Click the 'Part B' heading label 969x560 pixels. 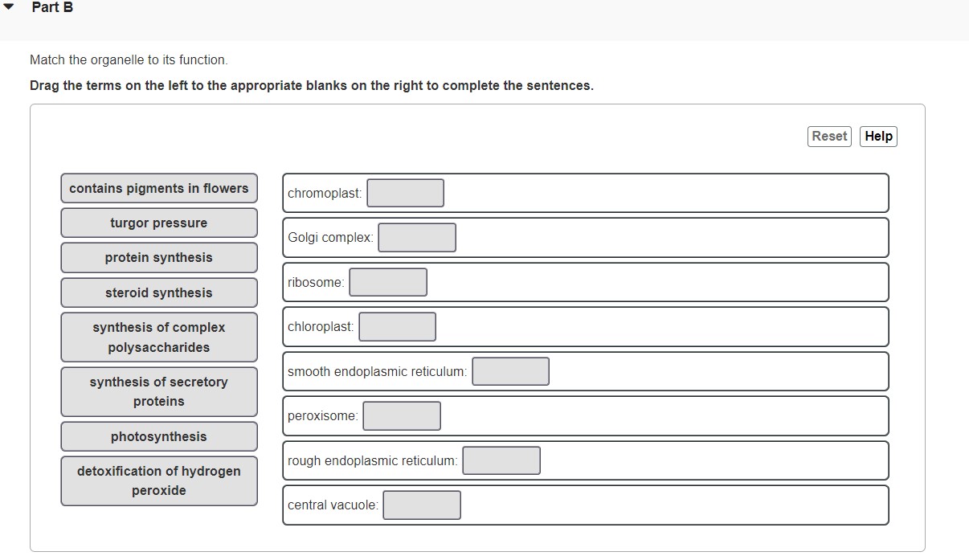click(51, 7)
